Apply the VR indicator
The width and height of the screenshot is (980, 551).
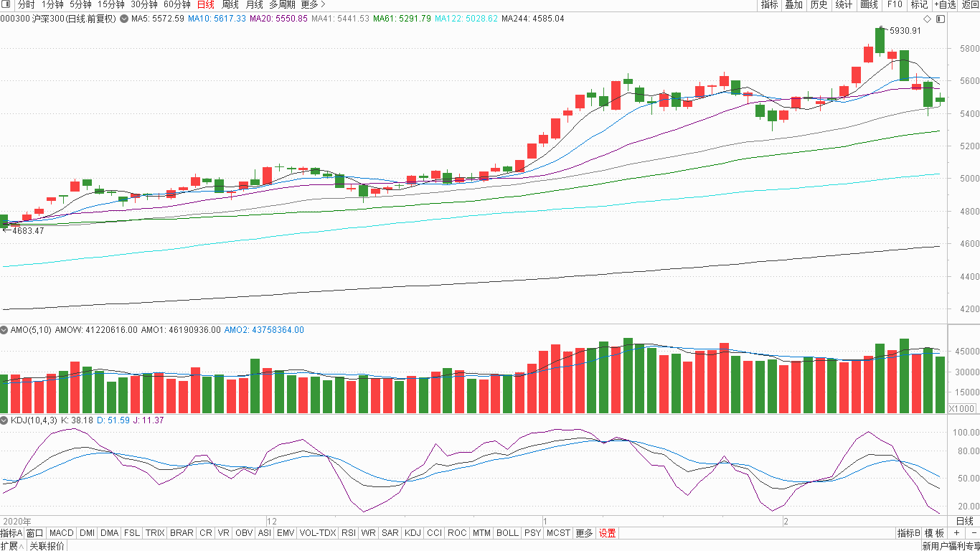click(x=224, y=533)
